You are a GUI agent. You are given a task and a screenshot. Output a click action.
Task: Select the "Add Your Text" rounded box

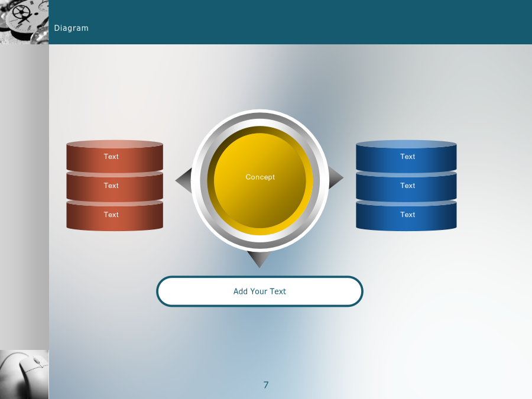tap(260, 291)
